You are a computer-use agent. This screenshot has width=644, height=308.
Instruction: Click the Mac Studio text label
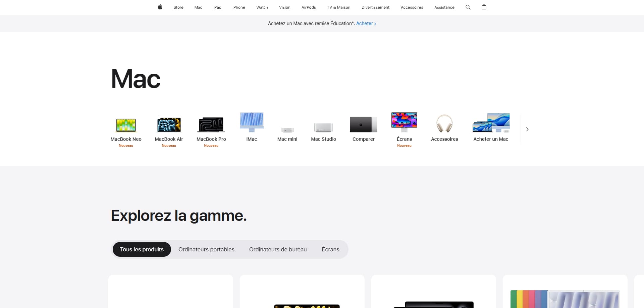(323, 139)
